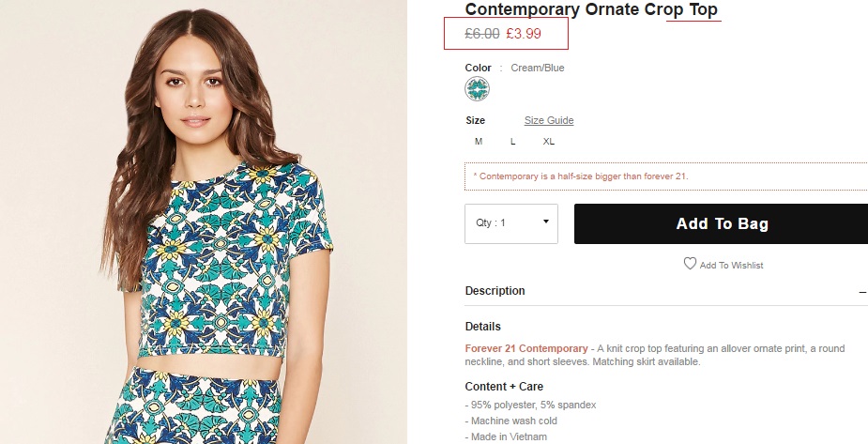The image size is (868, 444).
Task: Follow the Forever 21 Contemporary link
Action: 526,348
